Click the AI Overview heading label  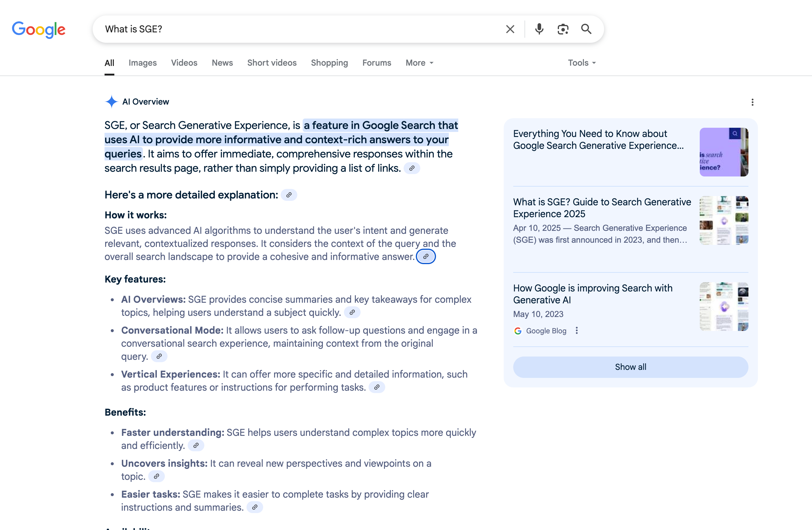tap(146, 102)
